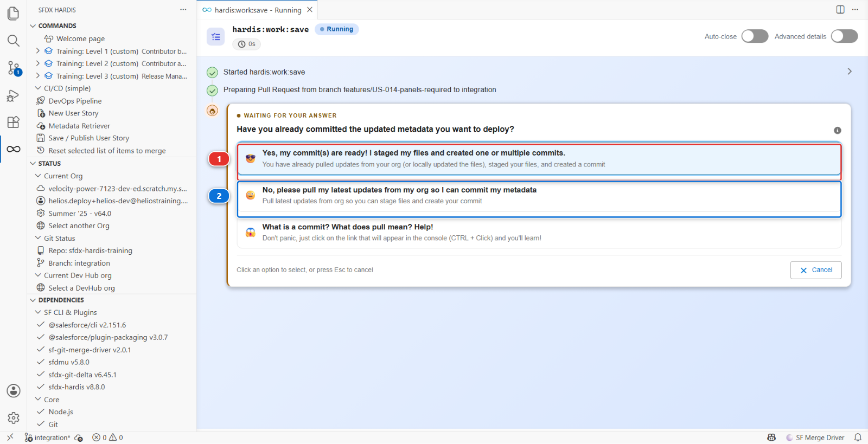Screen dimensions: 868x444
Task: Open the Accounts icon in activity bar
Action: coord(14,391)
